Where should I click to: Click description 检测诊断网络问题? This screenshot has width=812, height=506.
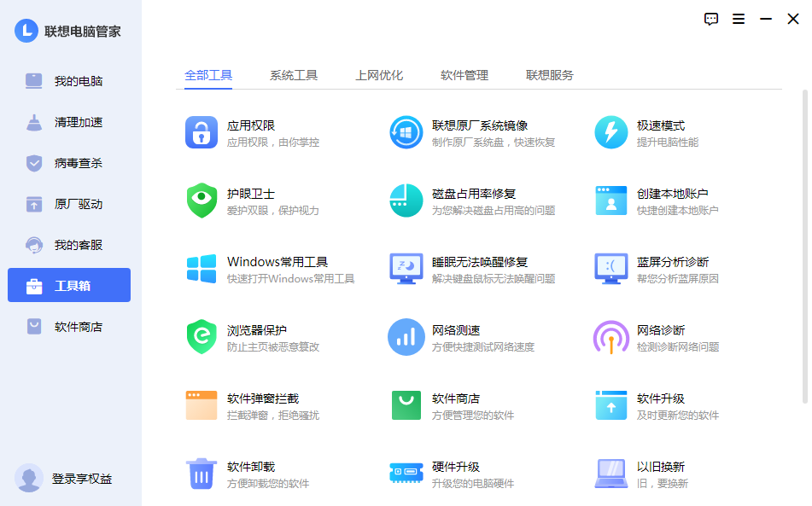pyautogui.click(x=678, y=347)
